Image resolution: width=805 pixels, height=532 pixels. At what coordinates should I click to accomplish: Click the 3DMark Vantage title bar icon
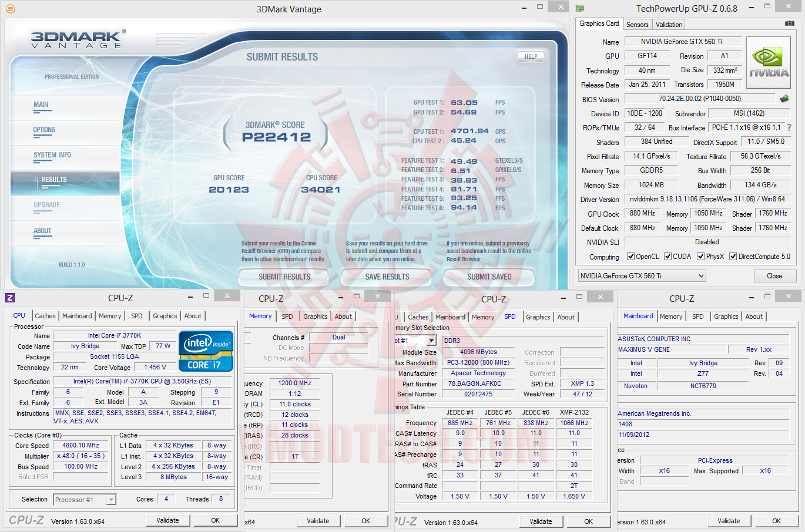[x=10, y=9]
